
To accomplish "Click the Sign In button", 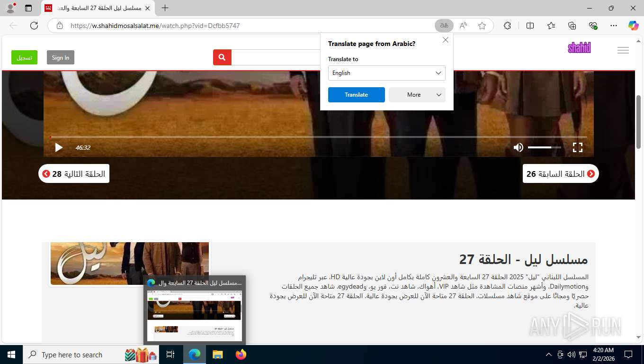I will coord(61,57).
